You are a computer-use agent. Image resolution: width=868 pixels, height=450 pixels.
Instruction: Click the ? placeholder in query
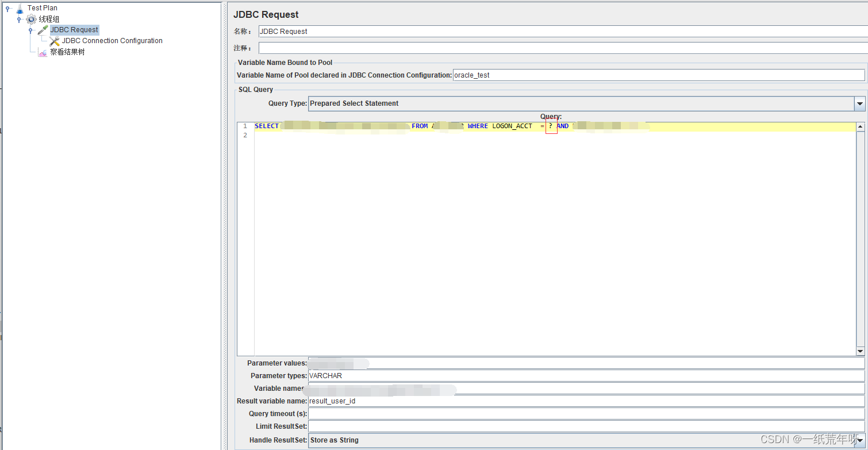coord(551,126)
